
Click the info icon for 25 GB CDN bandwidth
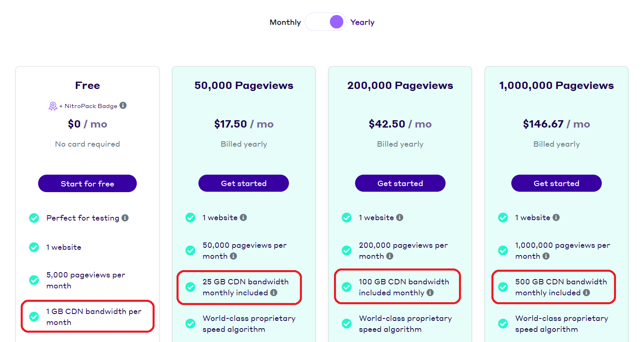[273, 292]
